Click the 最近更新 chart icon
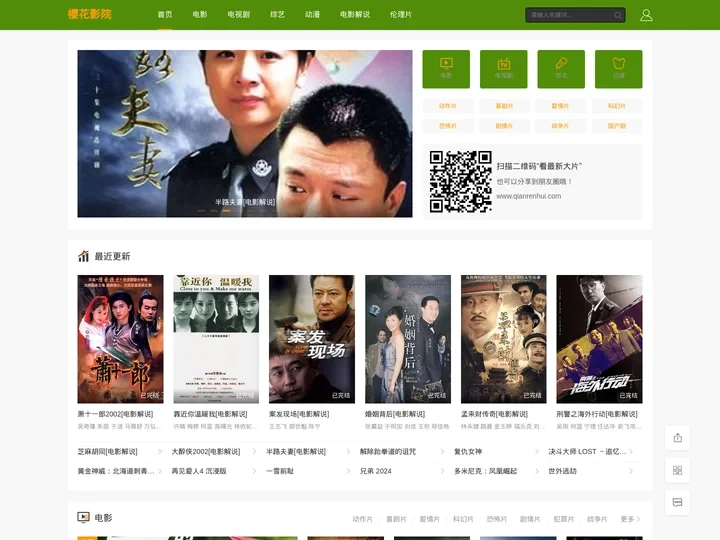Image resolution: width=720 pixels, height=540 pixels. 83,256
